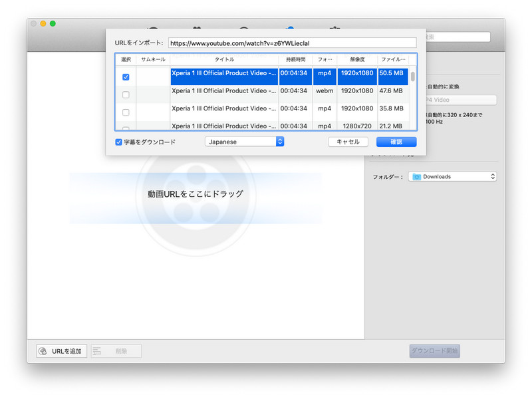Sort by the タイトル column header
Image resolution: width=532 pixels, height=399 pixels.
[x=224, y=59]
